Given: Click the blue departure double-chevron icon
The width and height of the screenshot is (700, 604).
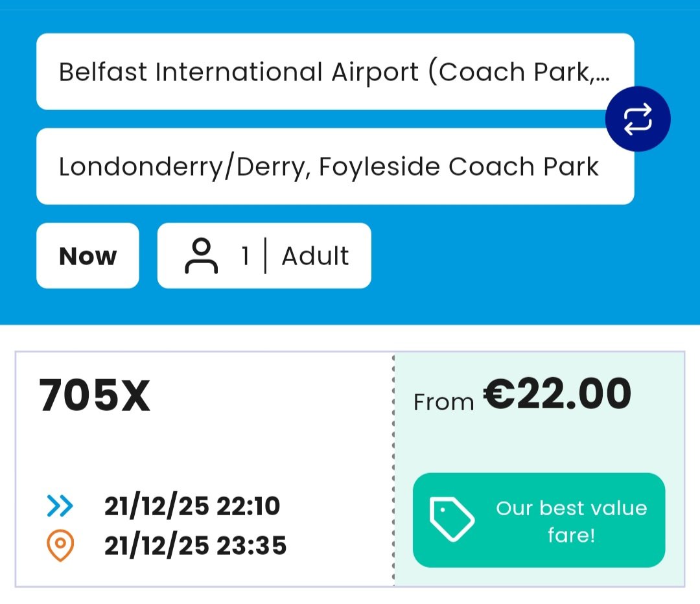Looking at the screenshot, I should pyautogui.click(x=60, y=506).
